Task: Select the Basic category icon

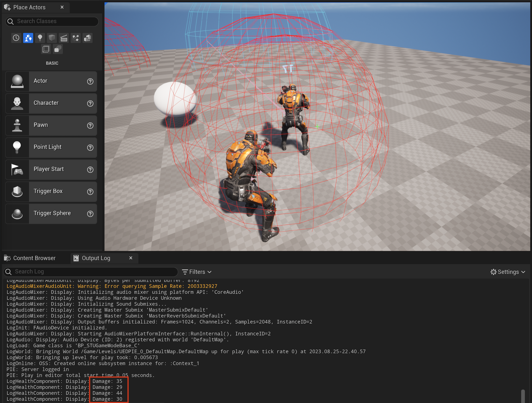Action: (28, 38)
